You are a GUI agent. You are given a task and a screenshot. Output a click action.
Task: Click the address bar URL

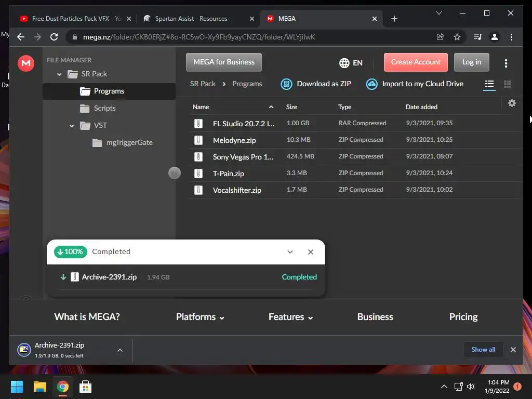pos(199,37)
